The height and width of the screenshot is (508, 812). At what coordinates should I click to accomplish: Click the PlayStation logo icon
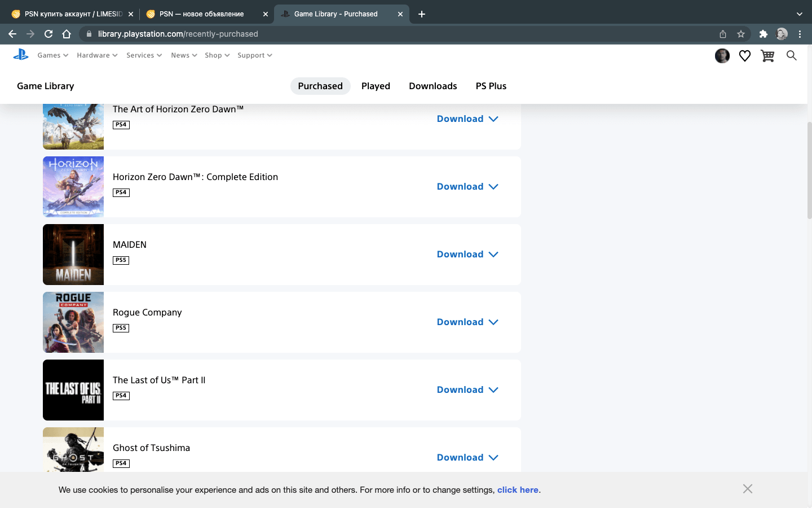point(21,55)
